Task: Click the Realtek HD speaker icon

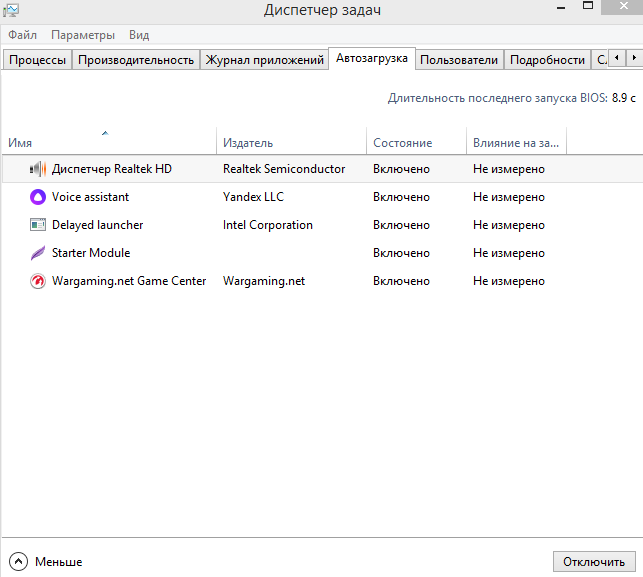Action: click(x=38, y=169)
